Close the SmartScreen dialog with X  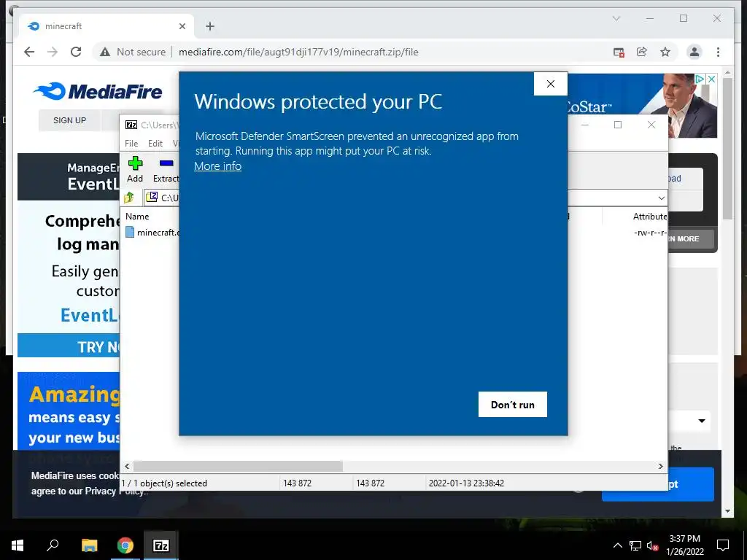(551, 84)
